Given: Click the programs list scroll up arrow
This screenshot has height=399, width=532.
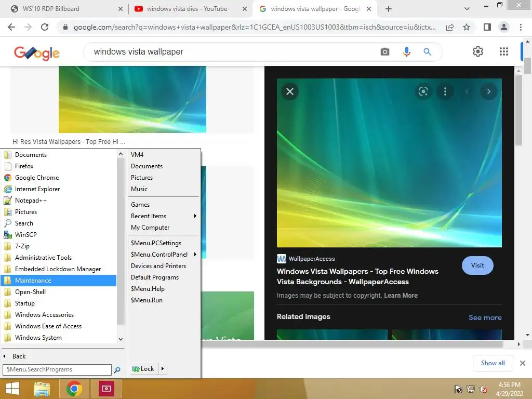Looking at the screenshot, I should coord(121,154).
